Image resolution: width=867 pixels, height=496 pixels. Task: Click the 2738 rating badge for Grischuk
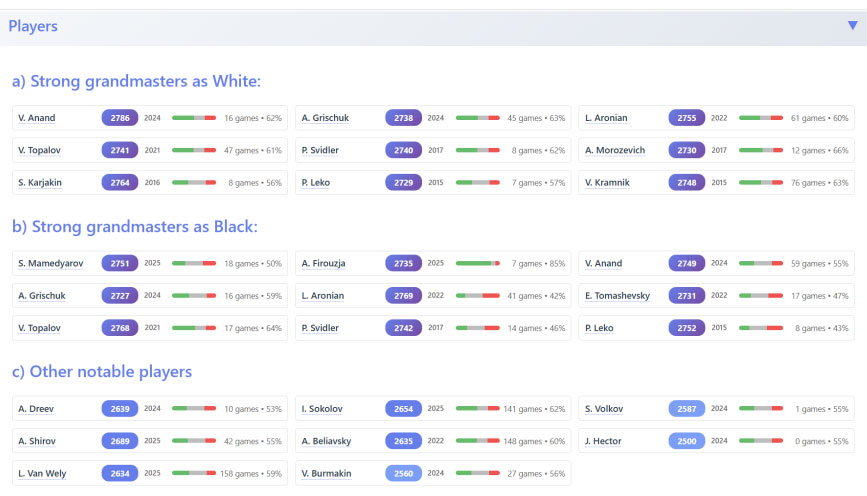pyautogui.click(x=403, y=118)
